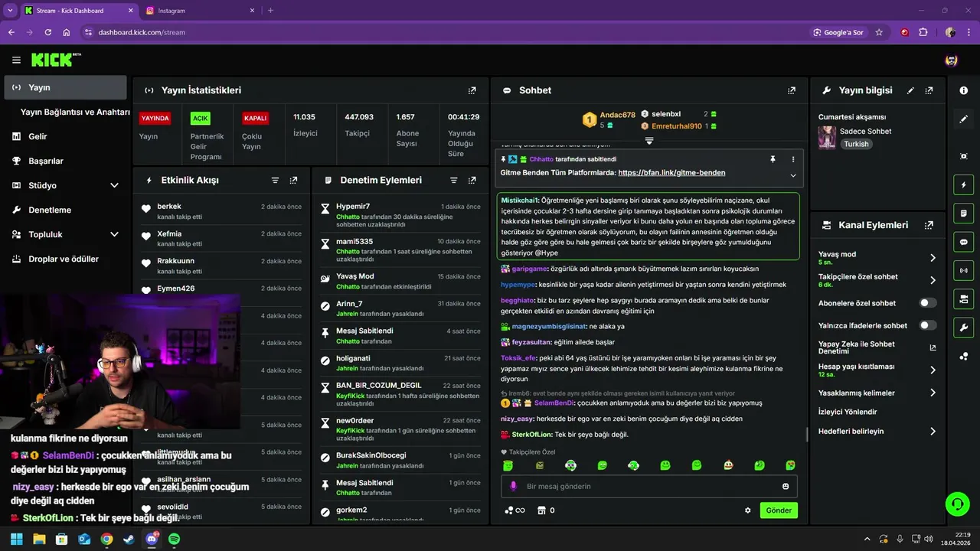The height and width of the screenshot is (551, 980).
Task: Open Yasaklanmış kelimeler chevron
Action: (x=933, y=393)
